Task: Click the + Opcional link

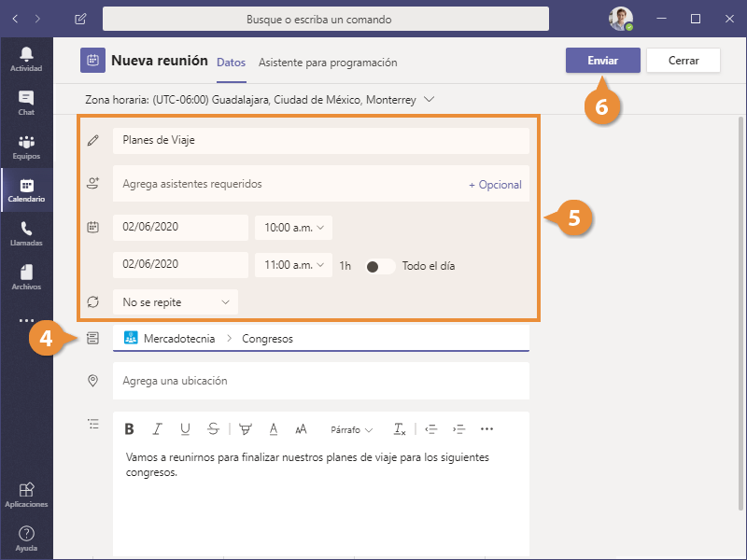Action: 495,185
